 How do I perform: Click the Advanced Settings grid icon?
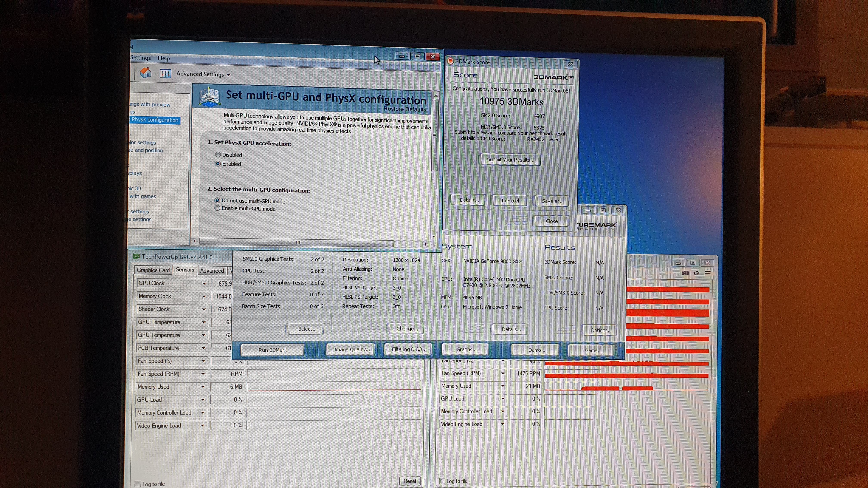(x=166, y=73)
